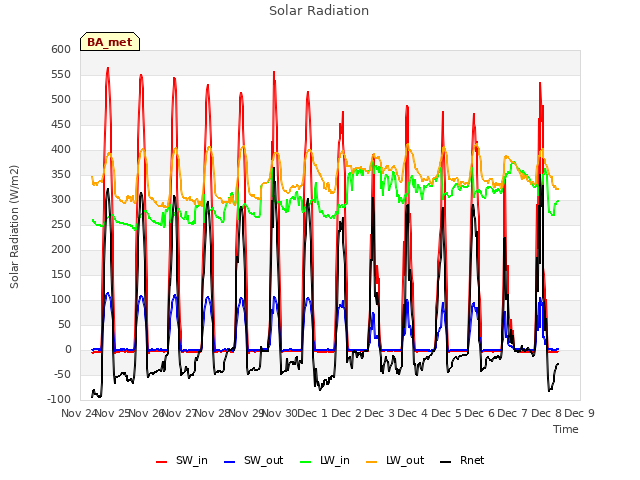The height and width of the screenshot is (480, 640).
Task: Click the -100 y-axis tick label
Action: click(x=59, y=399)
